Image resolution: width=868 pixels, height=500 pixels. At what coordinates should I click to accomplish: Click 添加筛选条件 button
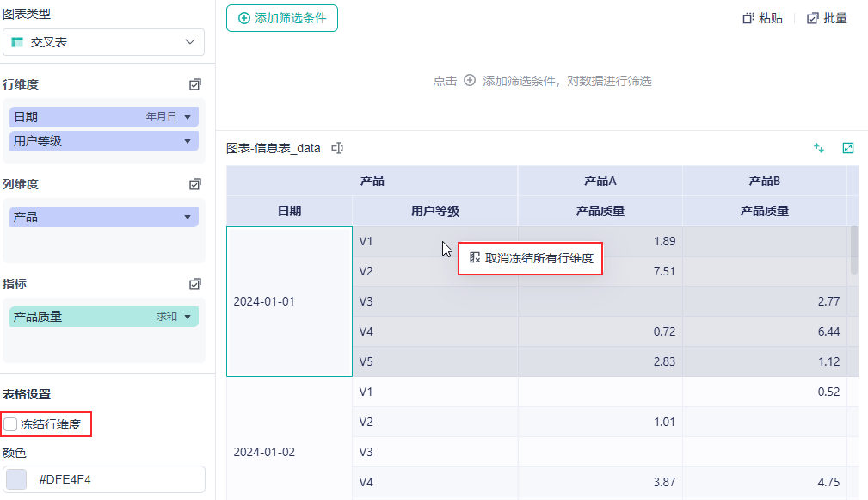click(282, 18)
